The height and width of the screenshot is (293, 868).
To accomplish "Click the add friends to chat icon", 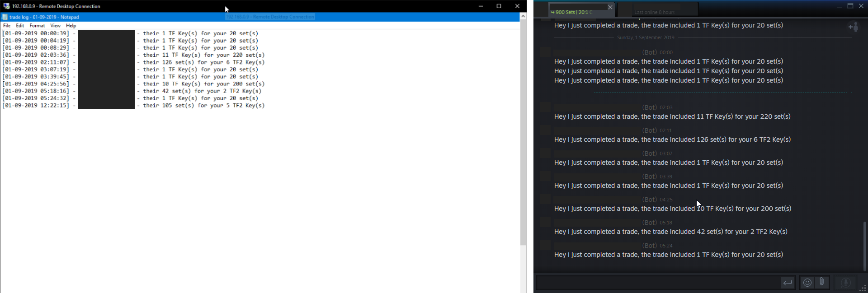I will pyautogui.click(x=854, y=27).
